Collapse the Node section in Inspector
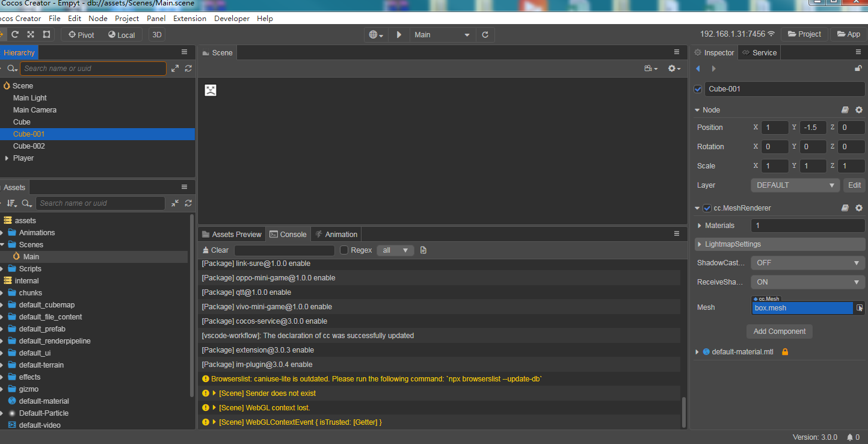This screenshot has width=868, height=444. [697, 110]
